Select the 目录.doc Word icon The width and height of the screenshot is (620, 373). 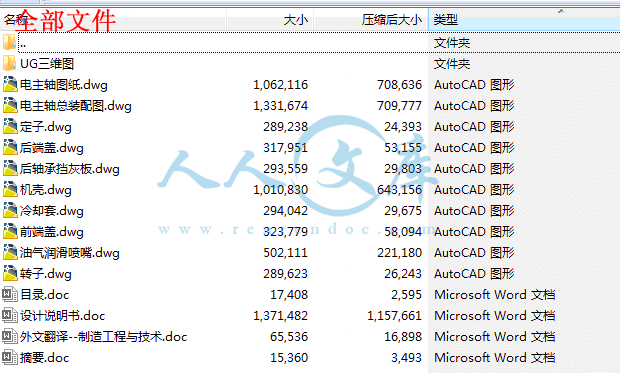click(9, 294)
